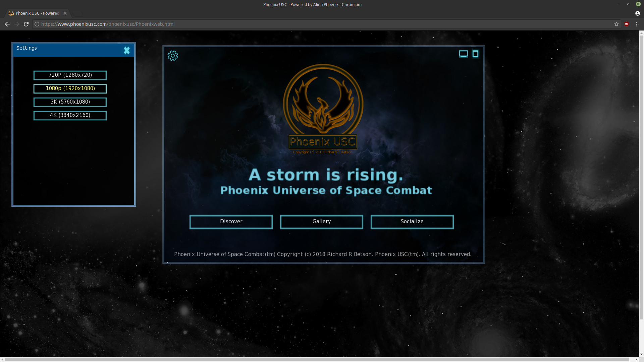Switch to desktop layout icon

point(463,54)
